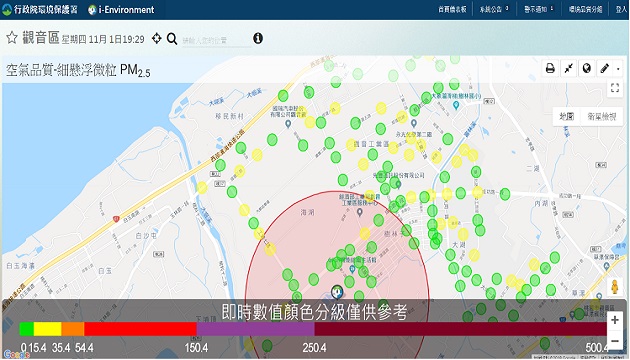Click the 登入 login link
Screen dimensions: 630x360
[x=621, y=9]
